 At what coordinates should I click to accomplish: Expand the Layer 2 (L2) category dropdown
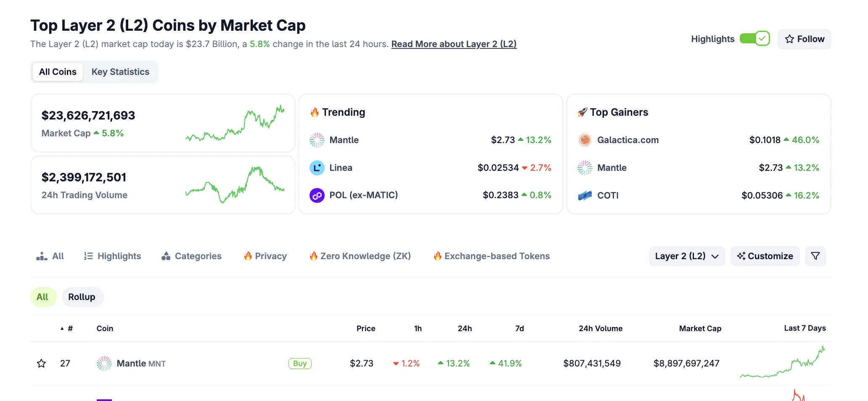coord(686,256)
